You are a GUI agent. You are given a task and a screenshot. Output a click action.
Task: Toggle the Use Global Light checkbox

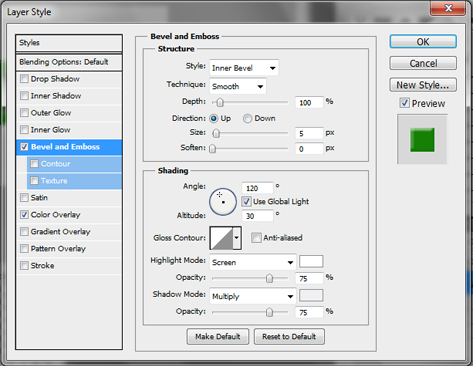pyautogui.click(x=246, y=201)
